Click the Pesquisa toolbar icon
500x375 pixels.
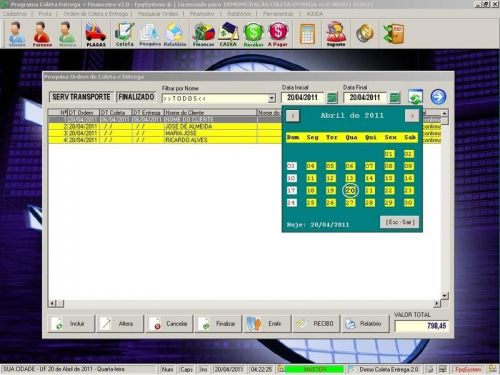click(150, 34)
